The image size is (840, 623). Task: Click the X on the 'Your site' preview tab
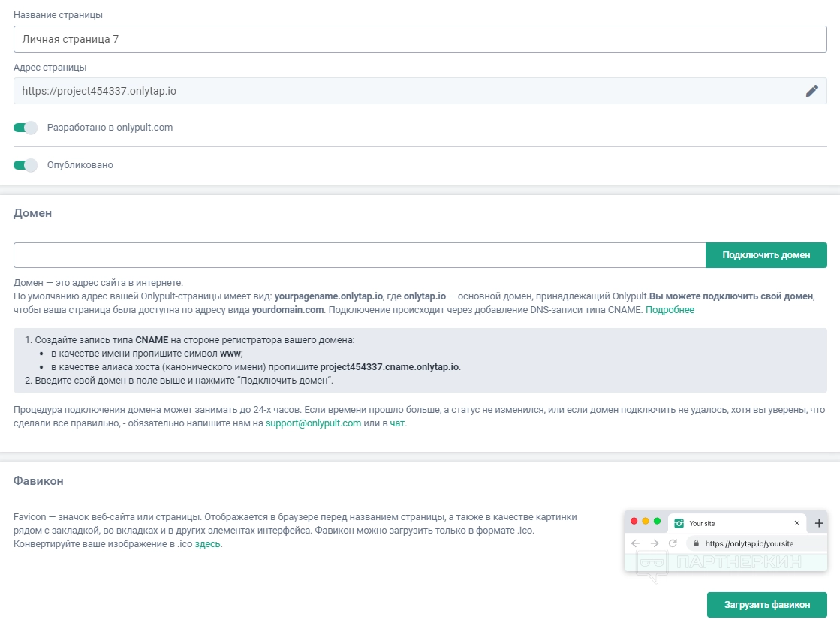pos(797,523)
